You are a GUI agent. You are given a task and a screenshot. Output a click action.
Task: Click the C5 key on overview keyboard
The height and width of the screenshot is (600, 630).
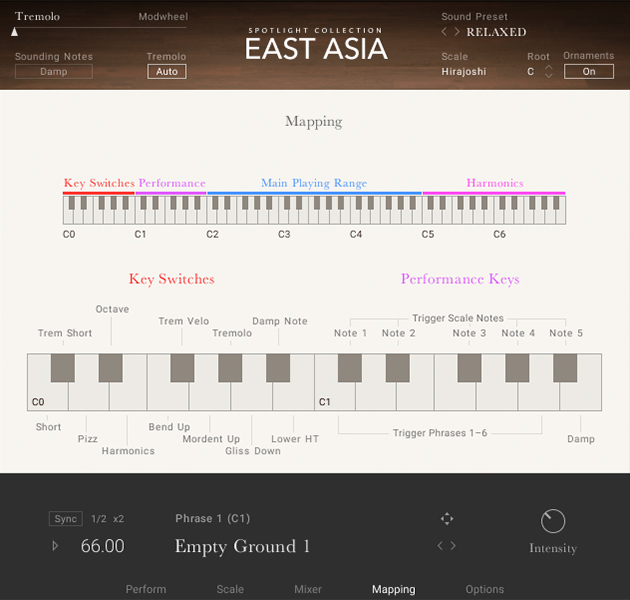[427, 217]
